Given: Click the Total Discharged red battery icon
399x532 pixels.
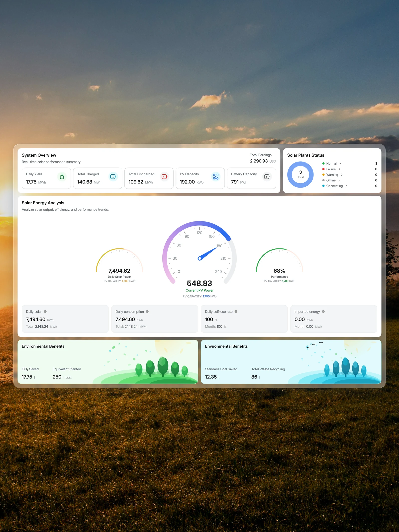Looking at the screenshot, I should (164, 177).
